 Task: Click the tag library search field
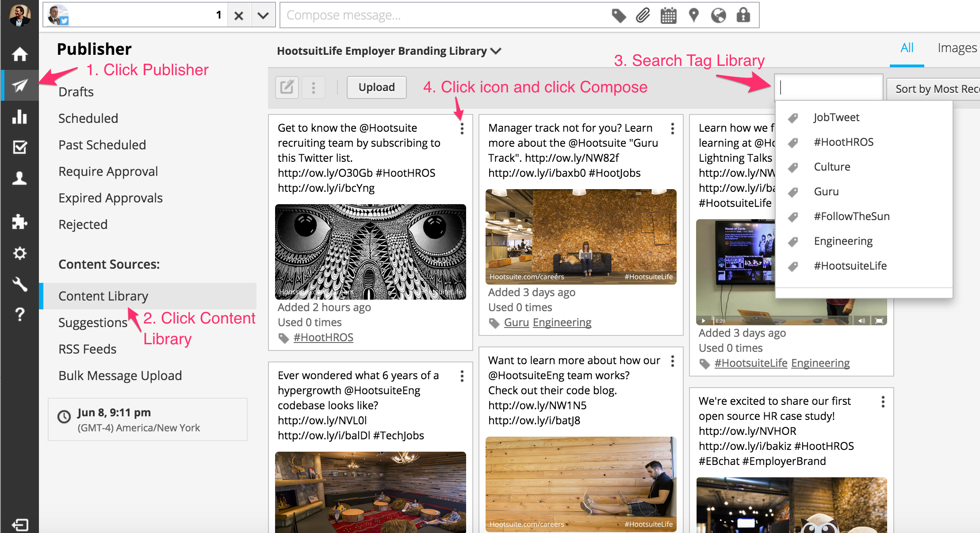[x=829, y=88]
